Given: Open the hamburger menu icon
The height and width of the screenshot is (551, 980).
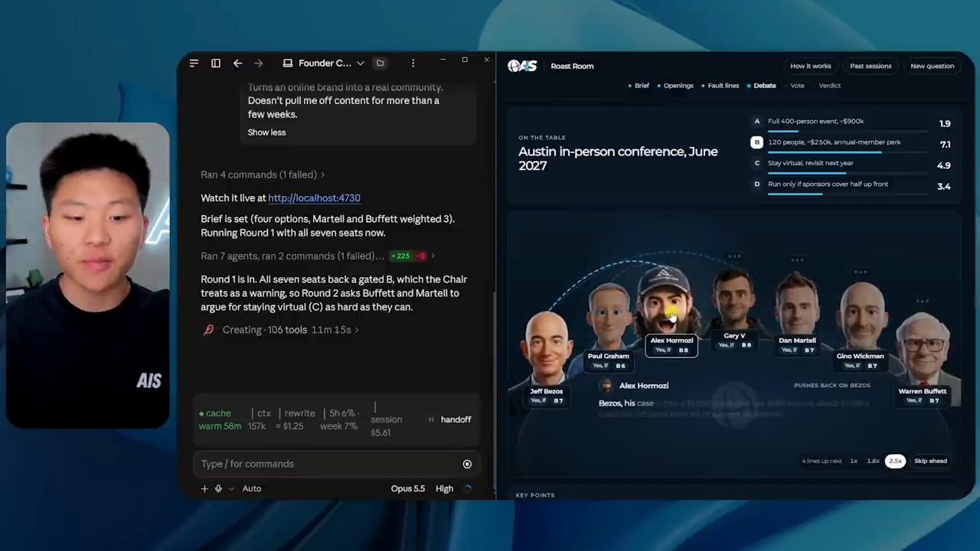Looking at the screenshot, I should pyautogui.click(x=194, y=64).
